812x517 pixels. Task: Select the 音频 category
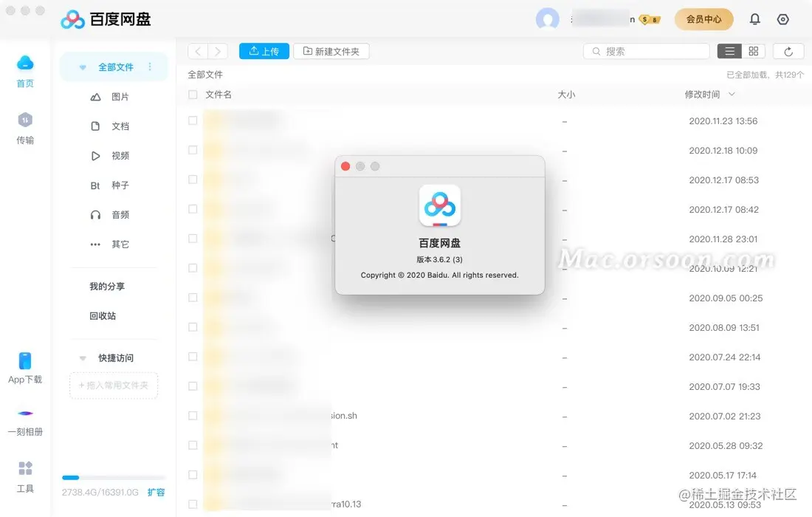pyautogui.click(x=110, y=215)
